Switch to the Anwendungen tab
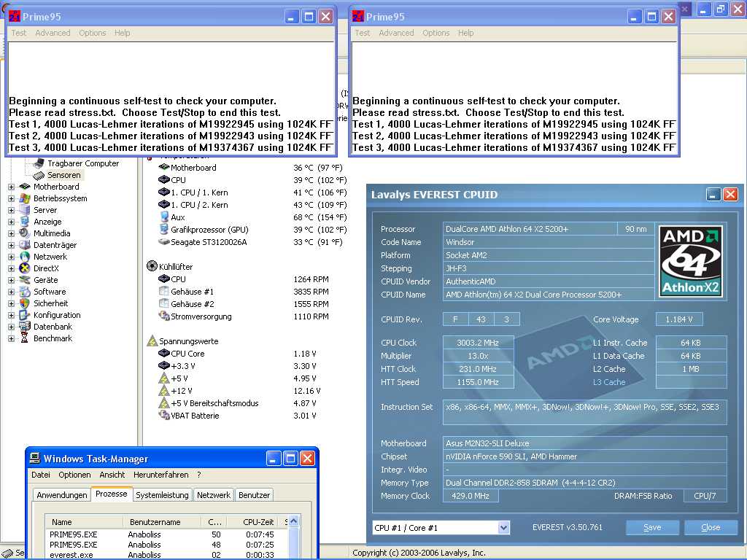Viewport: 747px width, 560px height. point(61,495)
